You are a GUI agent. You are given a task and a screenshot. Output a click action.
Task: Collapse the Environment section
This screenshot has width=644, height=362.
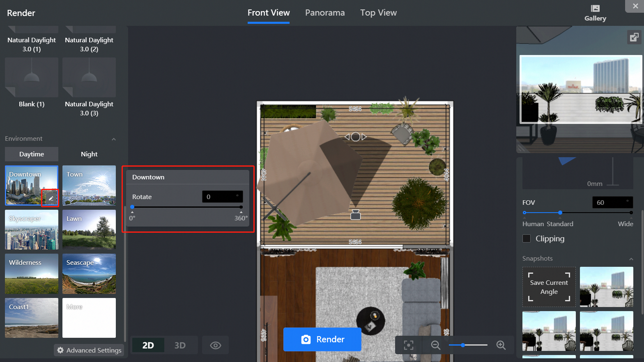(x=114, y=139)
